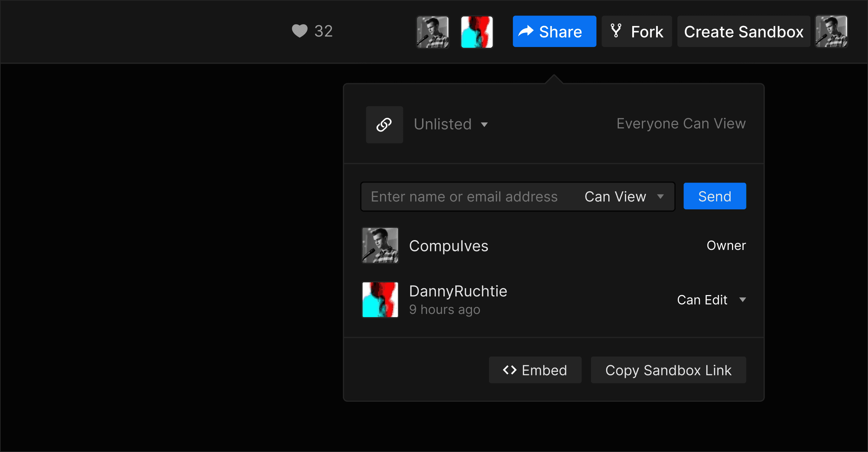The height and width of the screenshot is (452, 868).
Task: Click the DannyRuchtie avatar in header
Action: pos(477,32)
